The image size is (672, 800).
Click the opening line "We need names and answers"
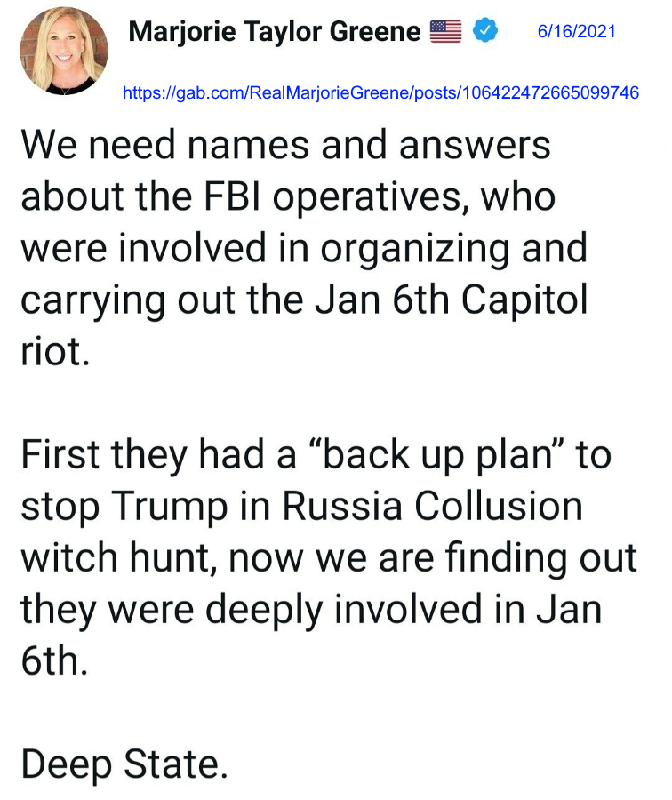point(285,146)
